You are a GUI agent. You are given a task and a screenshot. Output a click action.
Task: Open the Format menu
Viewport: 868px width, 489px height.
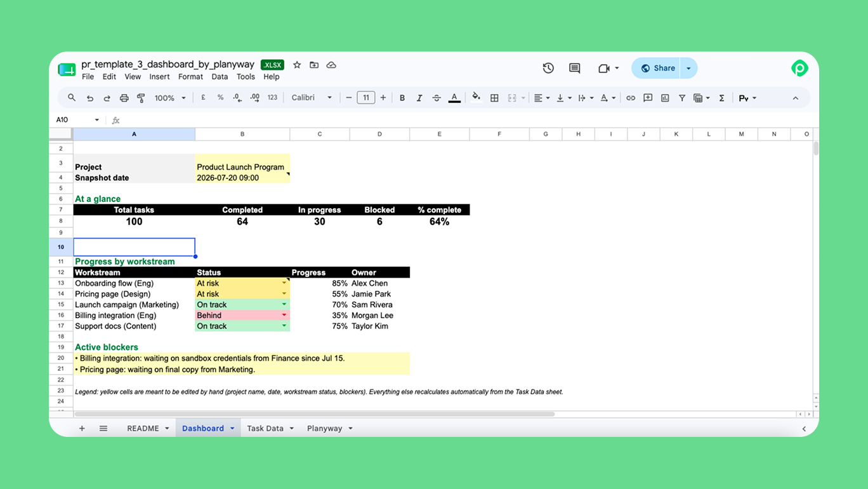point(190,77)
